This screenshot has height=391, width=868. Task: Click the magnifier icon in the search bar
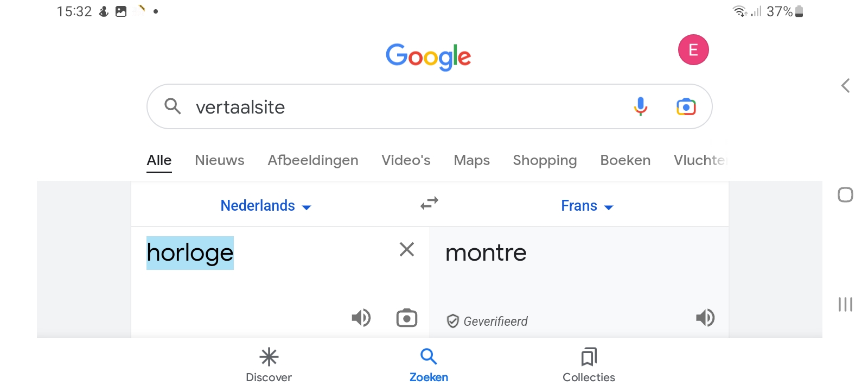[x=173, y=106]
